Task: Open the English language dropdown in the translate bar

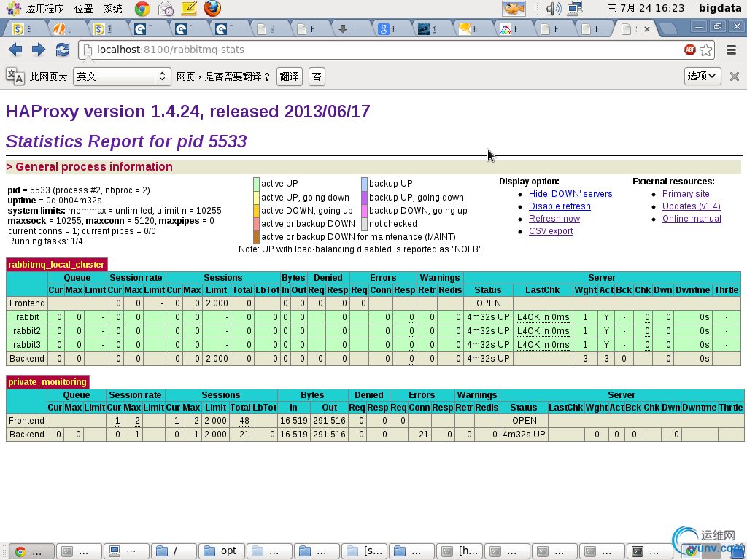Action: 123,77
